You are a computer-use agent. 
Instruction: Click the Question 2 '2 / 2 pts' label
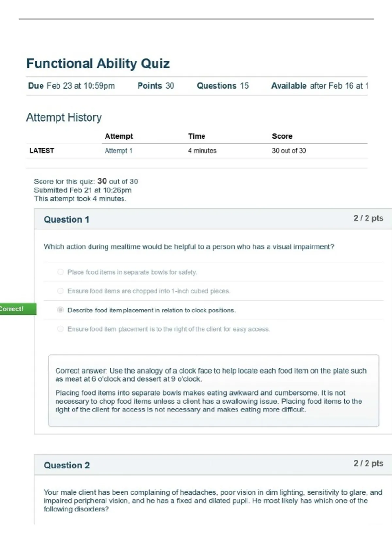pos(368,463)
